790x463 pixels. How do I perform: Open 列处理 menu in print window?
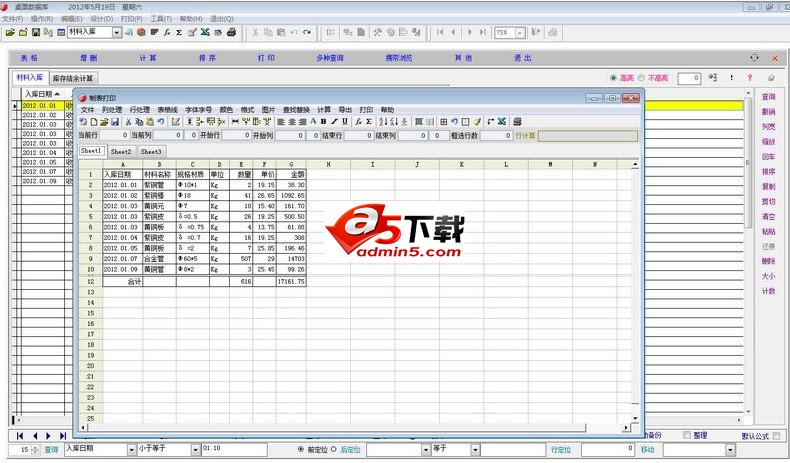pyautogui.click(x=112, y=110)
